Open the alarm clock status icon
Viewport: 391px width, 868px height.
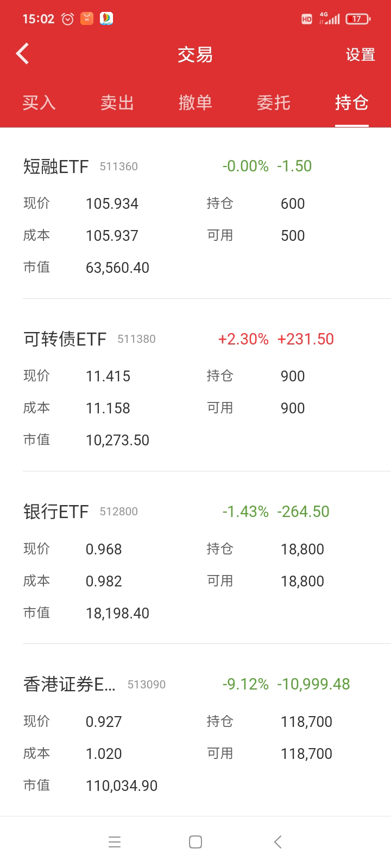pyautogui.click(x=67, y=19)
